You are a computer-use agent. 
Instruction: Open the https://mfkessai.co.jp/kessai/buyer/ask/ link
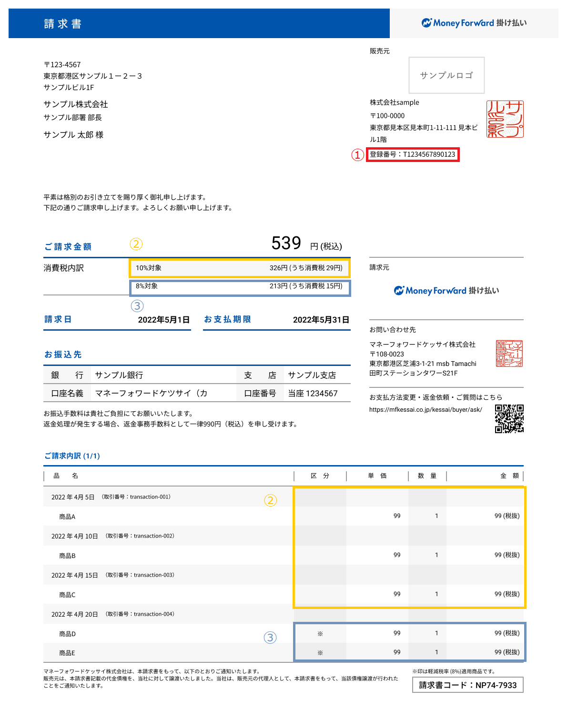coord(426,410)
